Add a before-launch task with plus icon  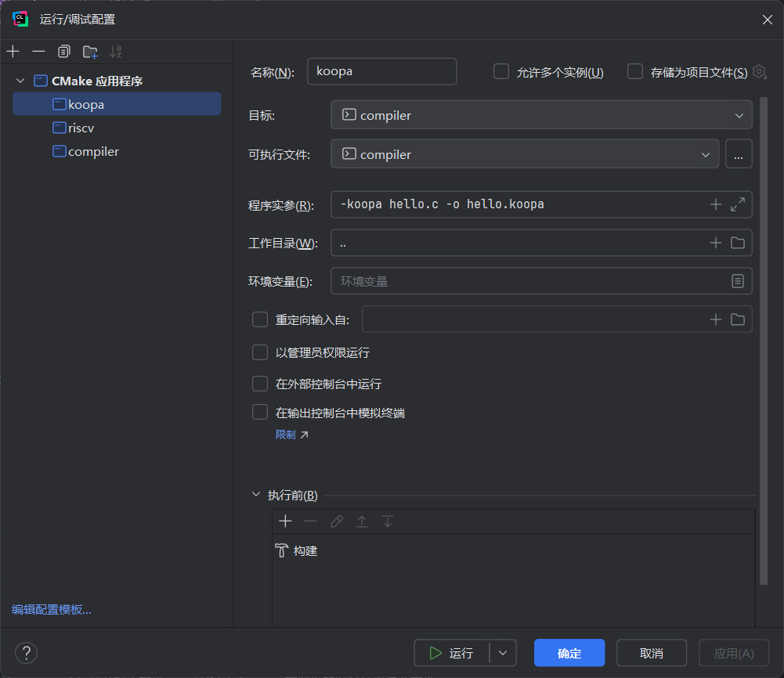point(285,521)
